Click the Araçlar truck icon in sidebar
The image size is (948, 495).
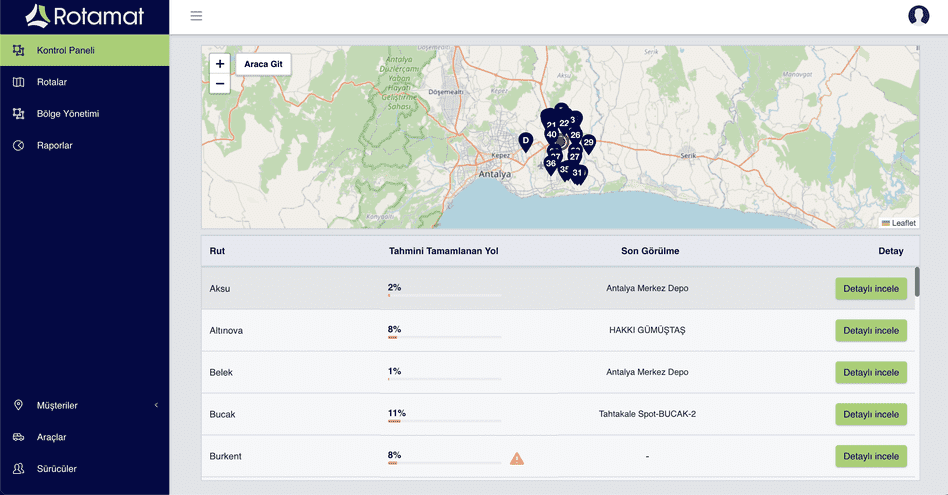click(x=18, y=437)
